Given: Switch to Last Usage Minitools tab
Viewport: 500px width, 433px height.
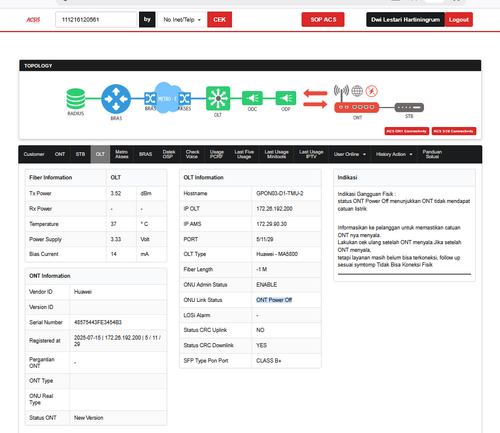Looking at the screenshot, I should (x=276, y=154).
